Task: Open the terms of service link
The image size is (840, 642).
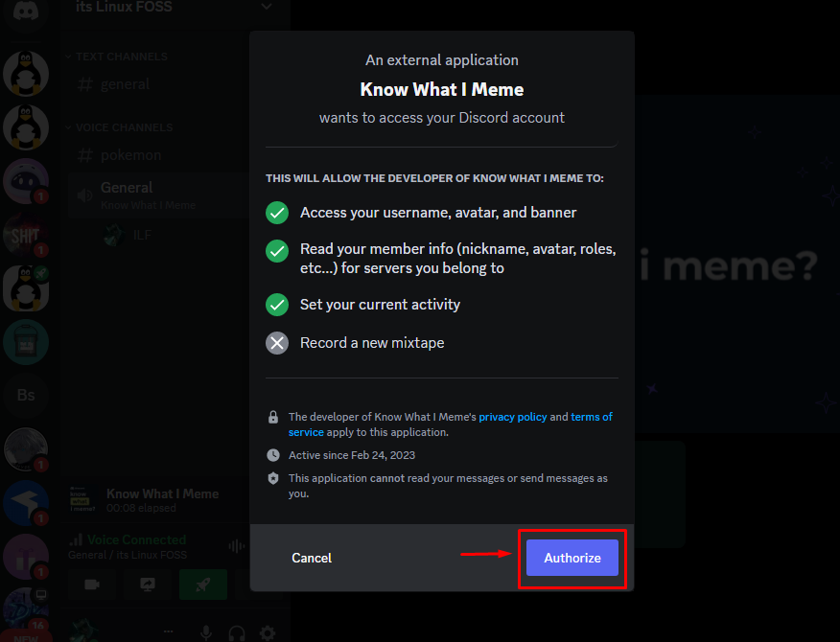Action: click(x=592, y=417)
